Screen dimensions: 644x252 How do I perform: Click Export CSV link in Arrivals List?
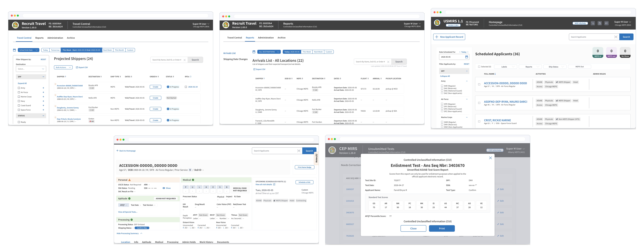259,69
